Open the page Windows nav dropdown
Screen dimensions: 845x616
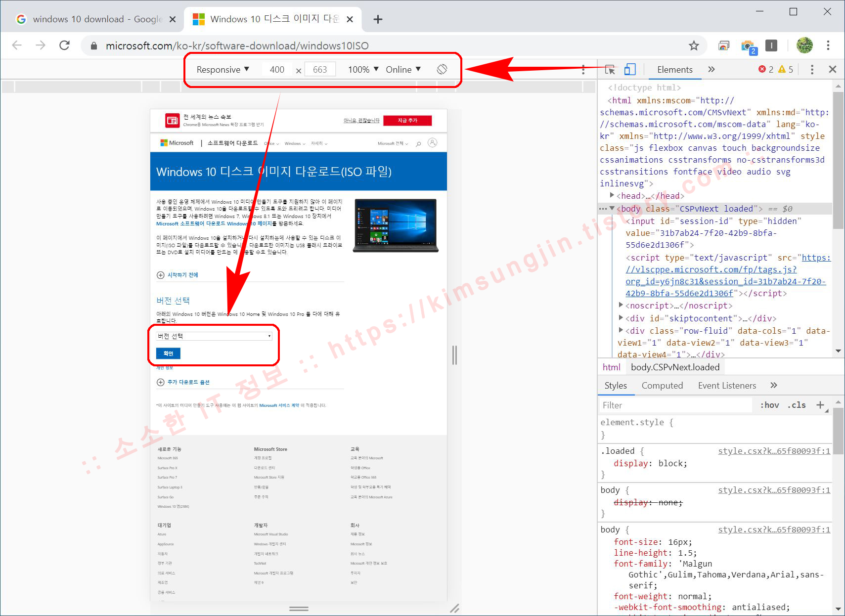[x=295, y=144]
